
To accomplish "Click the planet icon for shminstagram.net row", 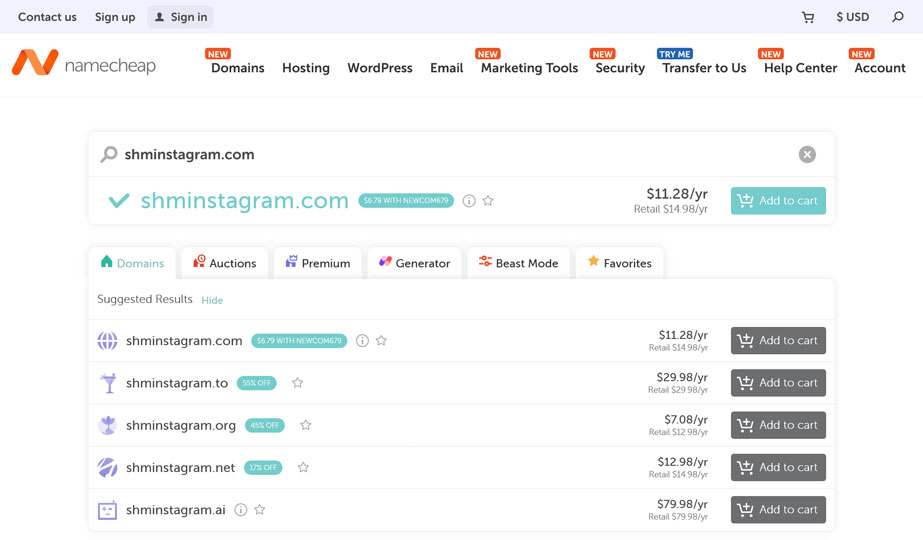I will tap(107, 468).
